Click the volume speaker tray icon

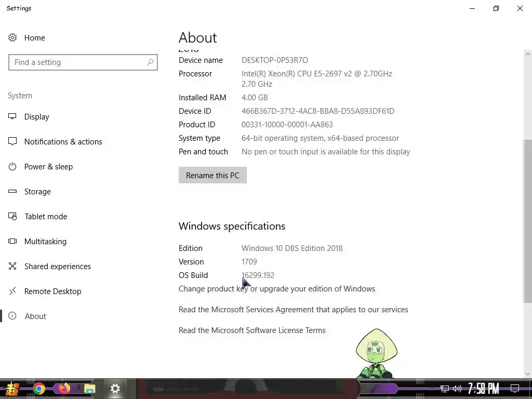pyautogui.click(x=457, y=389)
